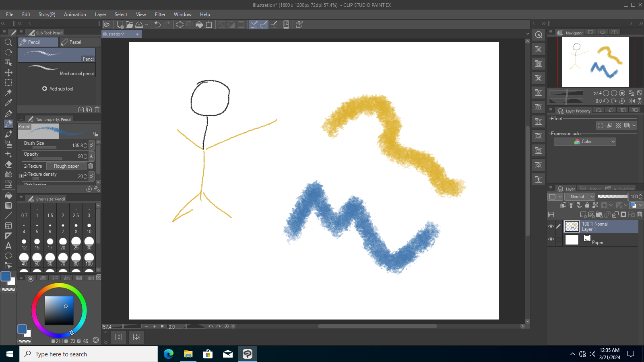The height and width of the screenshot is (362, 644).
Task: Click the Save icon in command bar
Action: [139, 25]
